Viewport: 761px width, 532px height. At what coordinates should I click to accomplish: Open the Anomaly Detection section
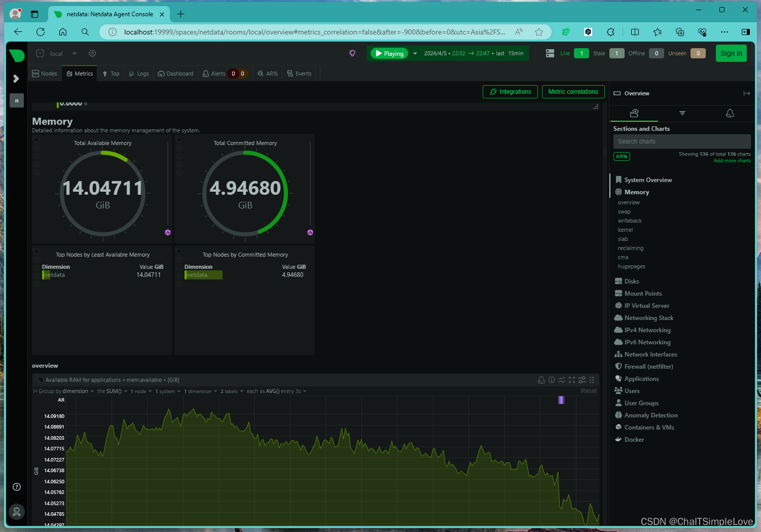tap(651, 415)
